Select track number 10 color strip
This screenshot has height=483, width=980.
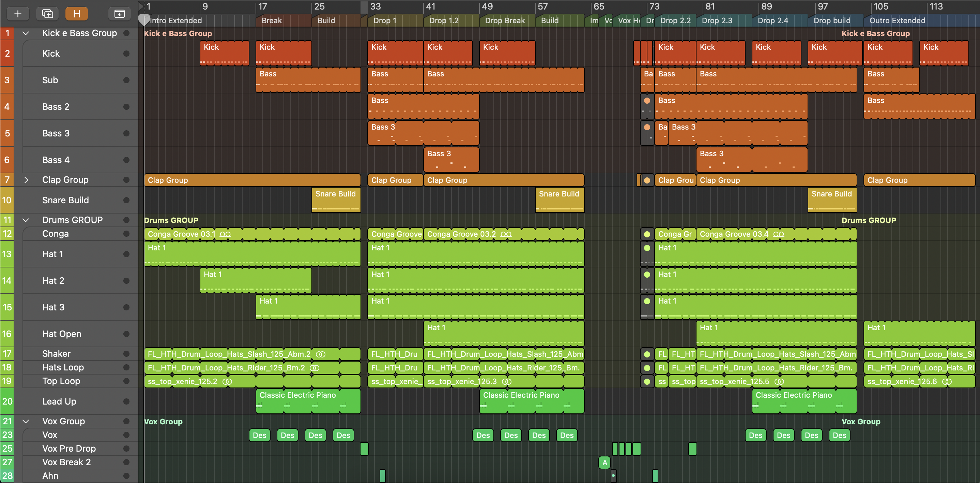click(7, 200)
